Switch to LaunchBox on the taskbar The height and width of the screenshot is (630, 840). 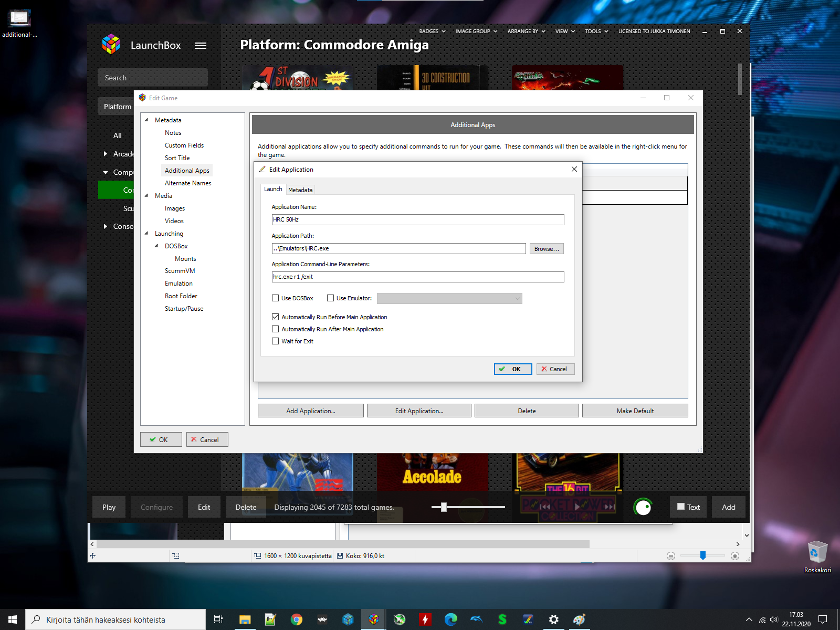click(x=374, y=619)
